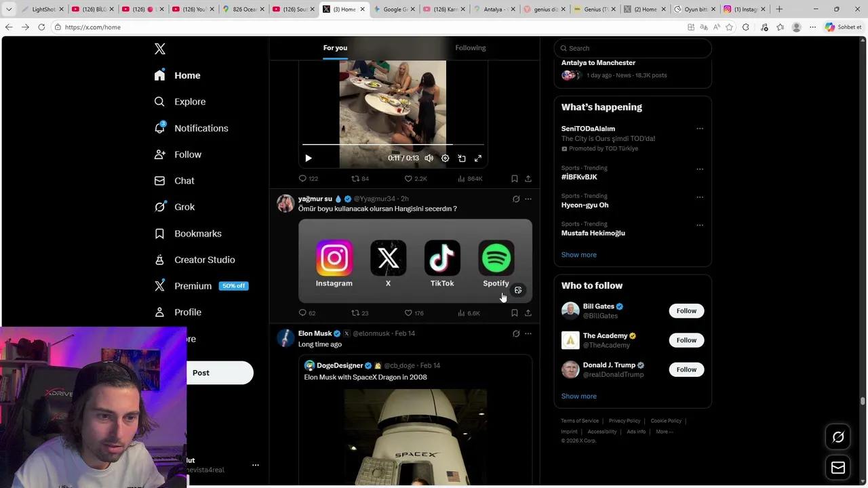Open more options on yağmur su post

point(528,199)
